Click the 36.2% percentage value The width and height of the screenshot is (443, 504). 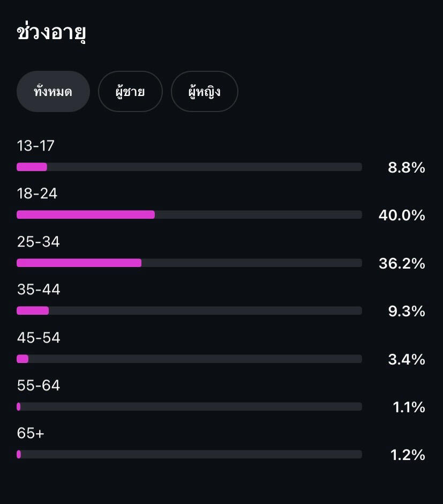pos(402,264)
